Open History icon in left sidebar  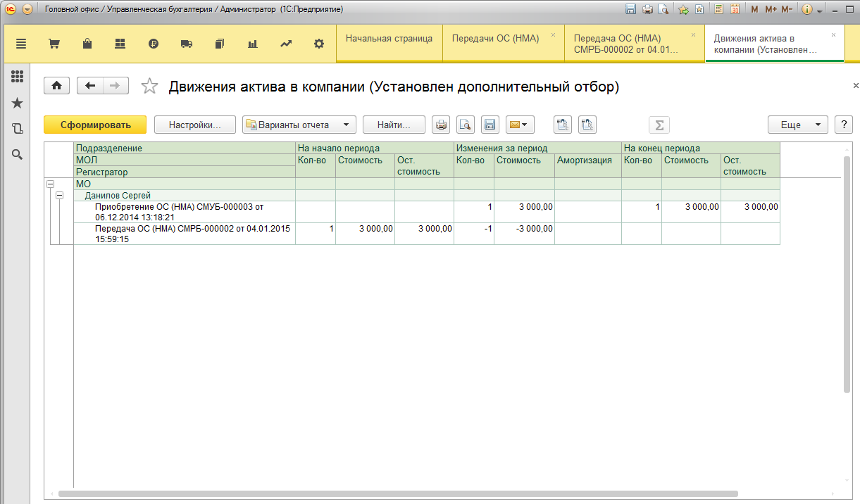pos(18,129)
